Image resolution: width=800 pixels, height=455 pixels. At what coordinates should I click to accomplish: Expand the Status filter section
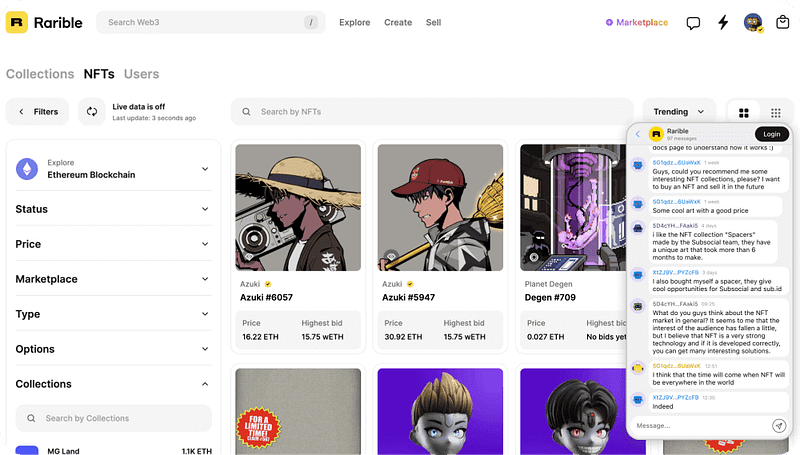coord(205,209)
